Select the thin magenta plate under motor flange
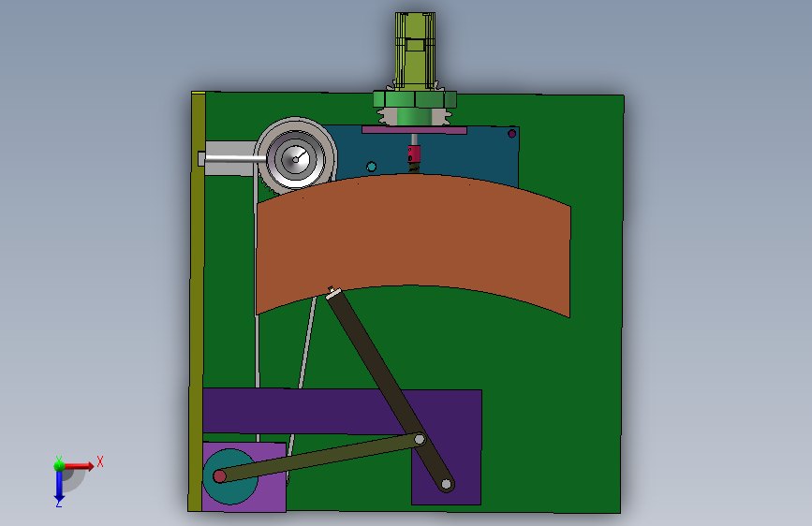This screenshot has width=812, height=526. coord(414,130)
